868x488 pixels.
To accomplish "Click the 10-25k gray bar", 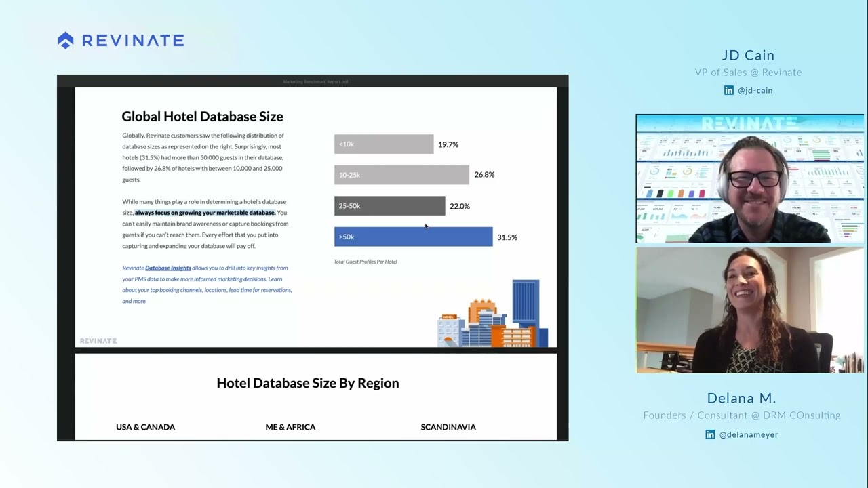I will [401, 175].
